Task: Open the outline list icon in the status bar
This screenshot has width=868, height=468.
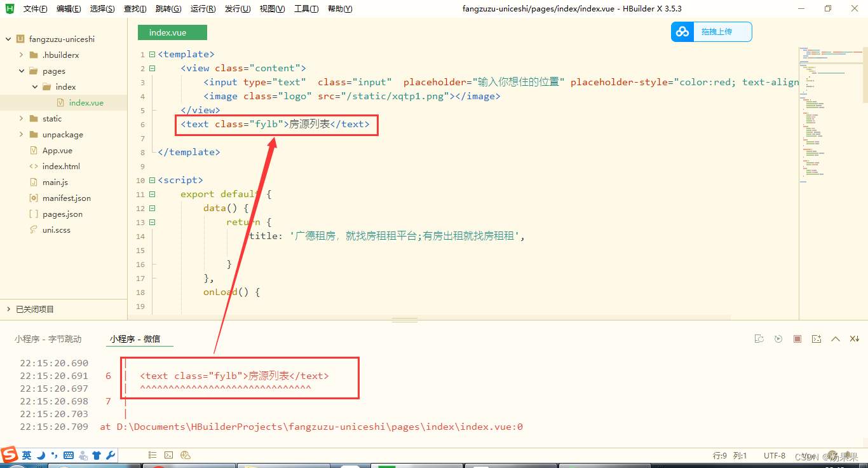Action: point(152,455)
